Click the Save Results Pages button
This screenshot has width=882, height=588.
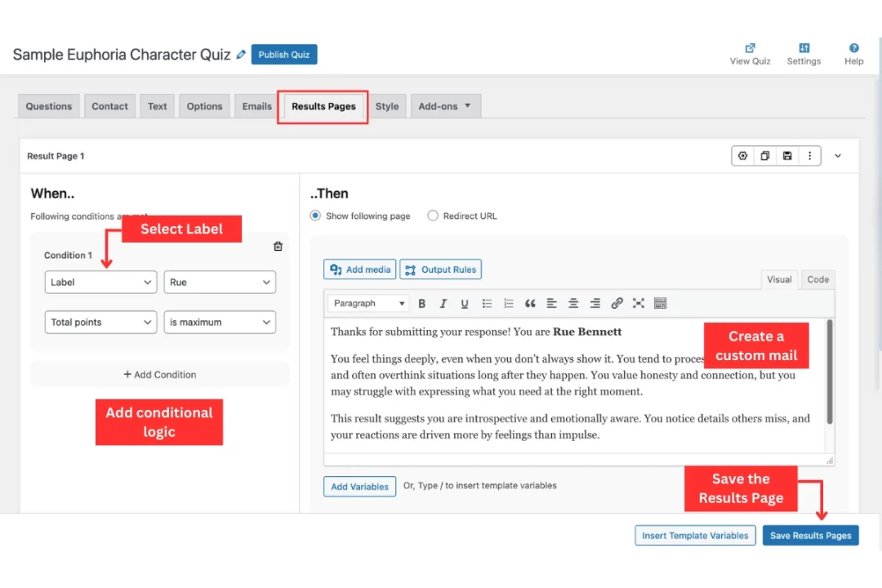[810, 536]
